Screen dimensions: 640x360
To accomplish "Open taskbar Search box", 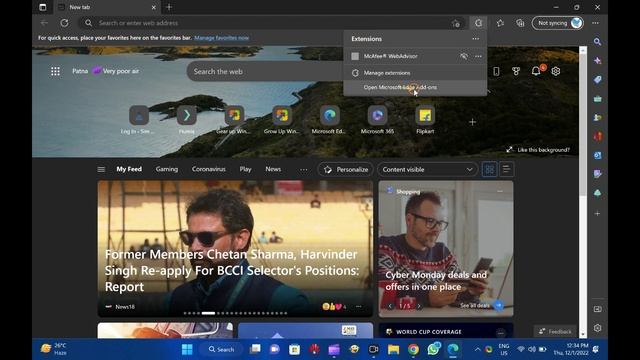I will click(x=222, y=349).
